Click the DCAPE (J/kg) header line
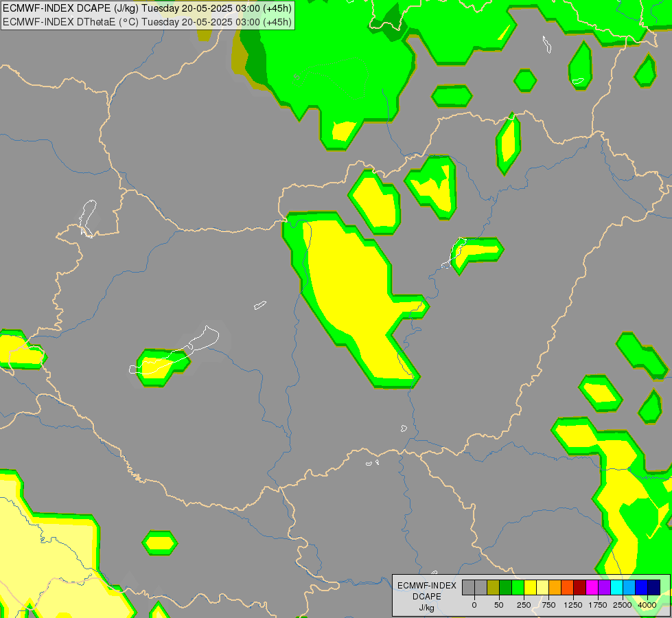672x618 pixels. 147,8
